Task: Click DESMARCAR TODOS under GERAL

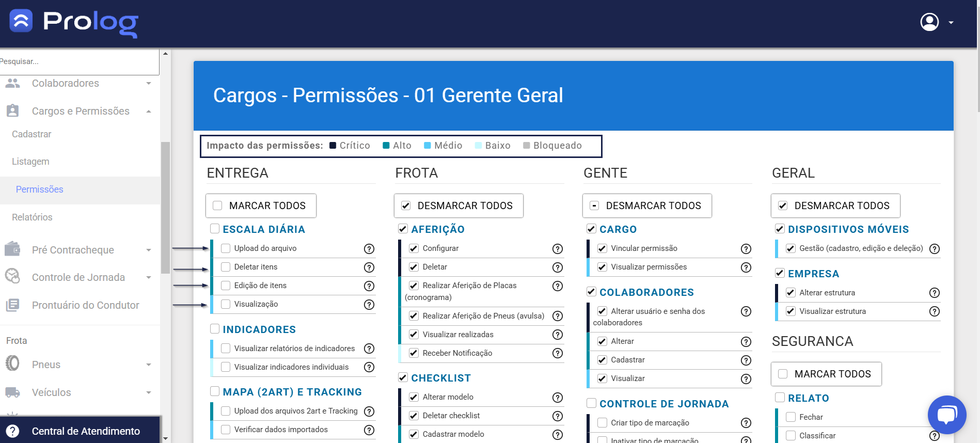Action: click(835, 205)
